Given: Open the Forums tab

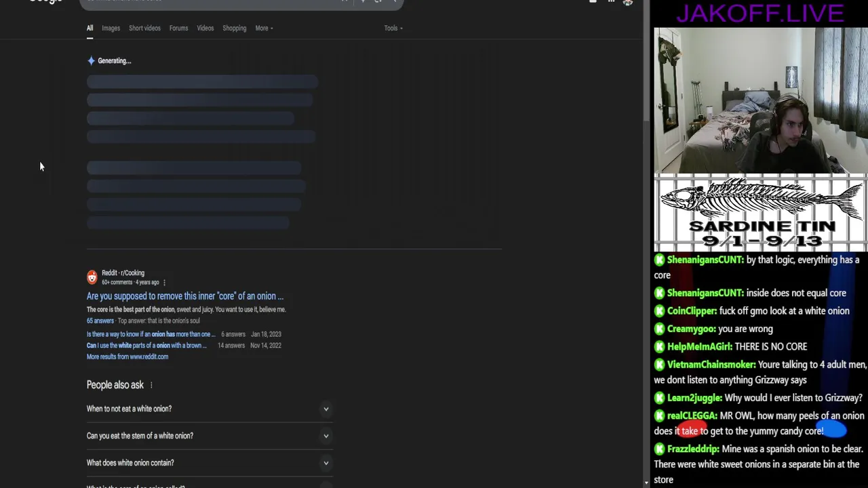Looking at the screenshot, I should point(178,28).
